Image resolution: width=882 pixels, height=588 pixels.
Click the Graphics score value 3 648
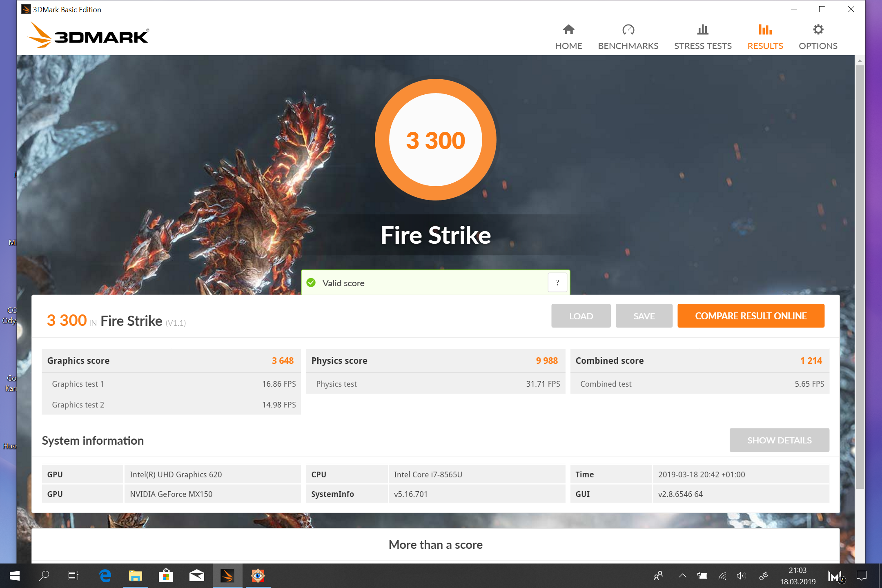(x=283, y=361)
